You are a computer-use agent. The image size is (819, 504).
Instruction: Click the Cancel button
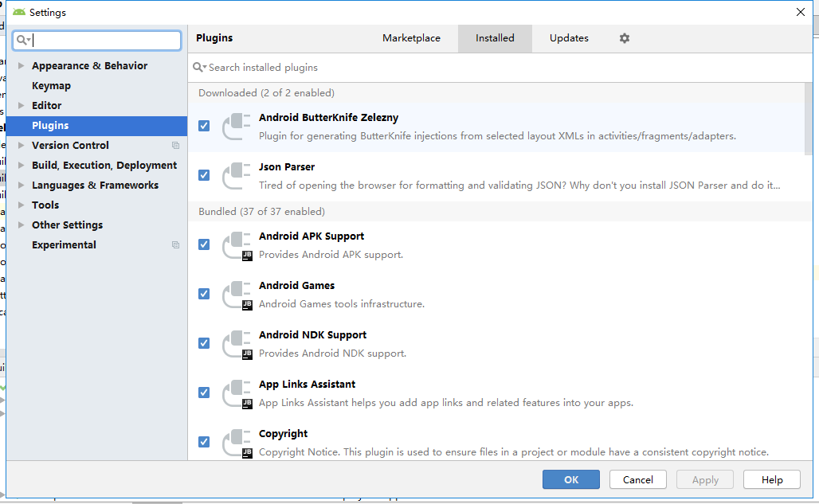[x=638, y=479]
